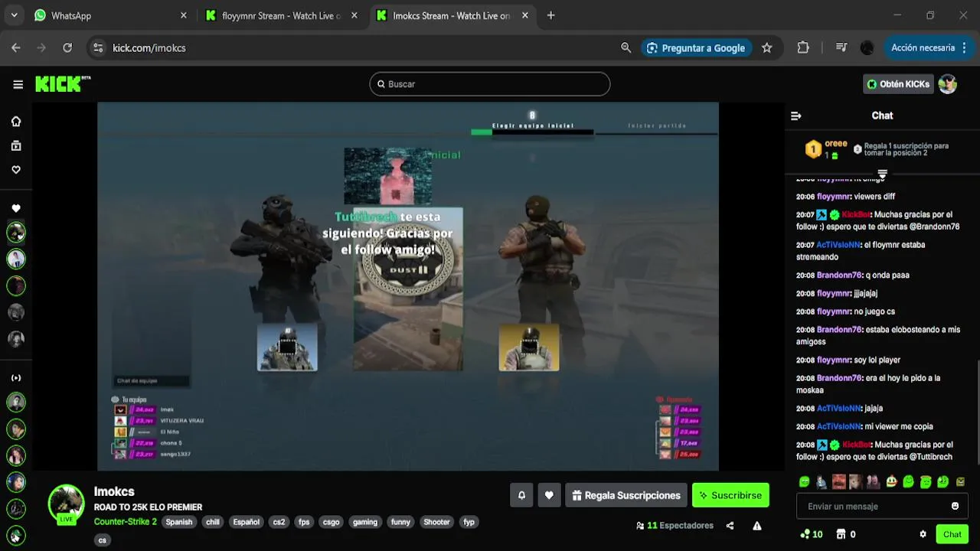Open chat settings gear icon
Image resolution: width=980 pixels, height=551 pixels.
click(x=923, y=534)
